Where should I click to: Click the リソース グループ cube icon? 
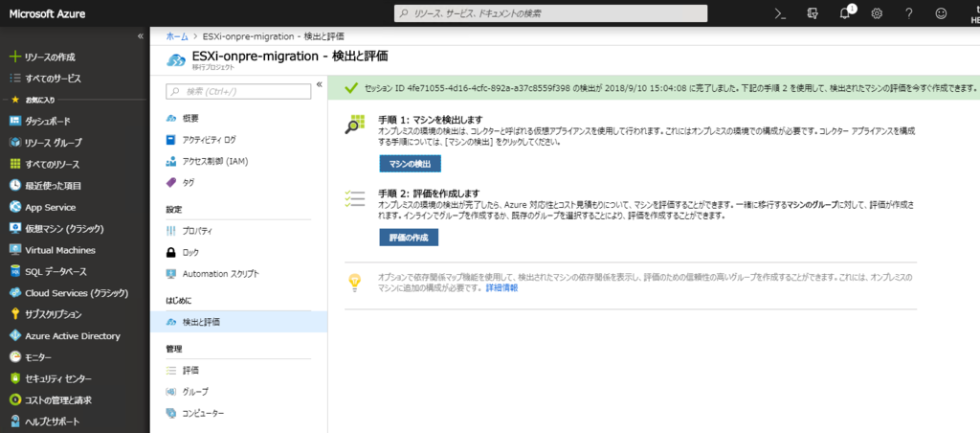[15, 143]
